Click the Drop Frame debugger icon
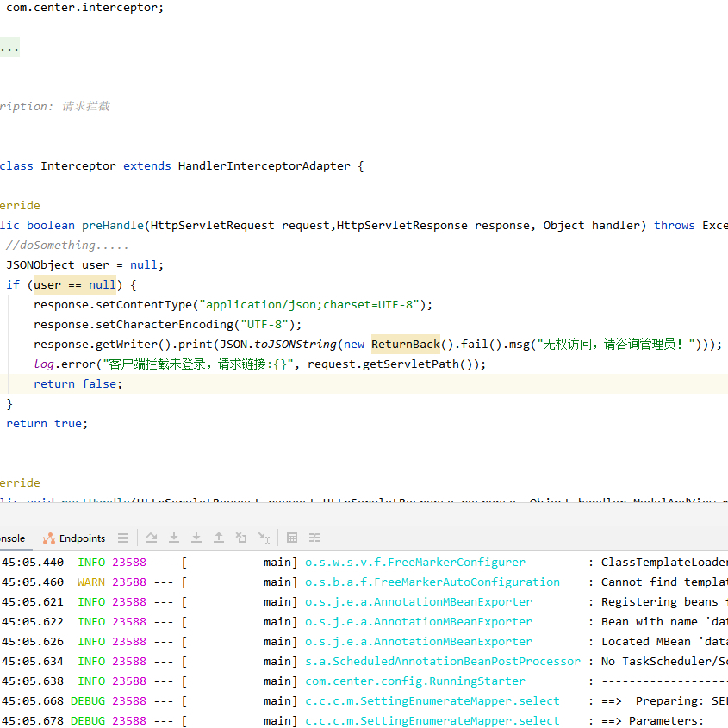 [241, 538]
